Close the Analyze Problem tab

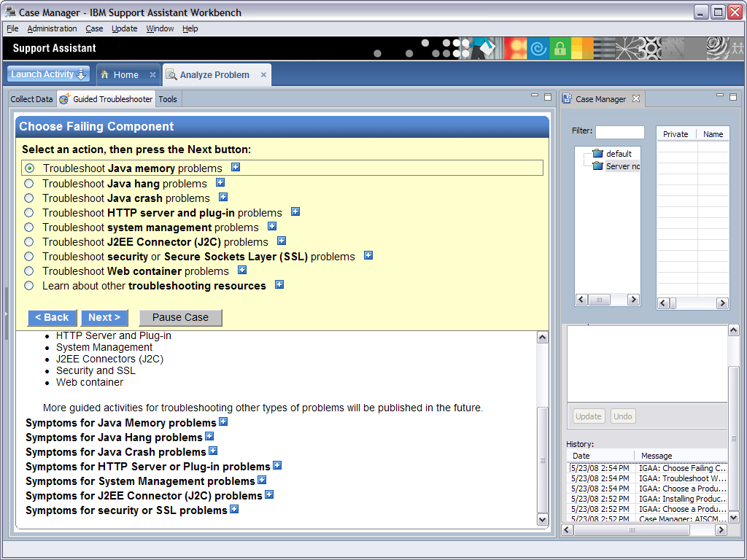[x=263, y=75]
